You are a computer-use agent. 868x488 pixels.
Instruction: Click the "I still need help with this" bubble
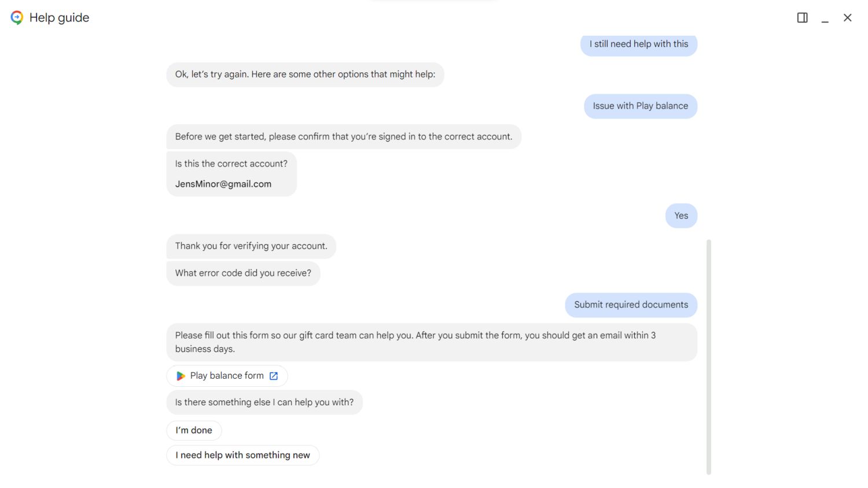638,45
